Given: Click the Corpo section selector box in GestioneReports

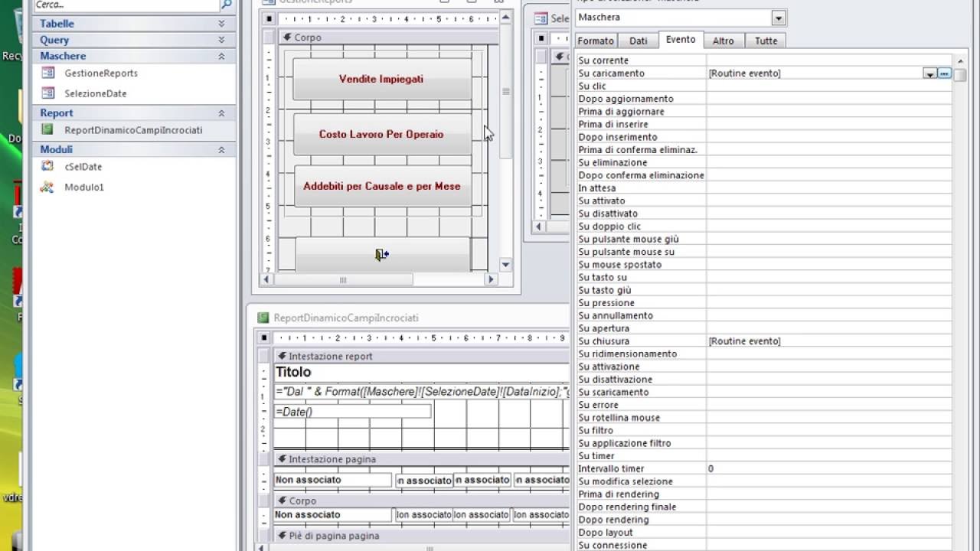Looking at the screenshot, I should pos(269,37).
